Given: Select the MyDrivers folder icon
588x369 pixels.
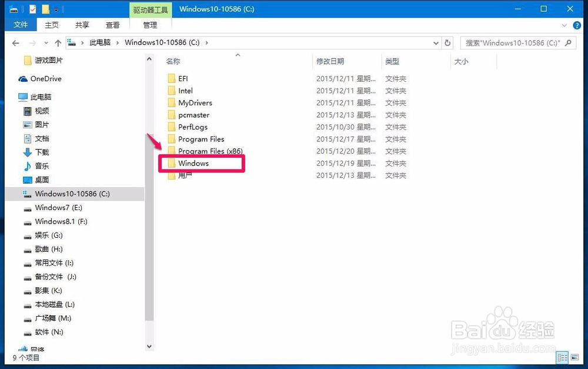Looking at the screenshot, I should [171, 102].
